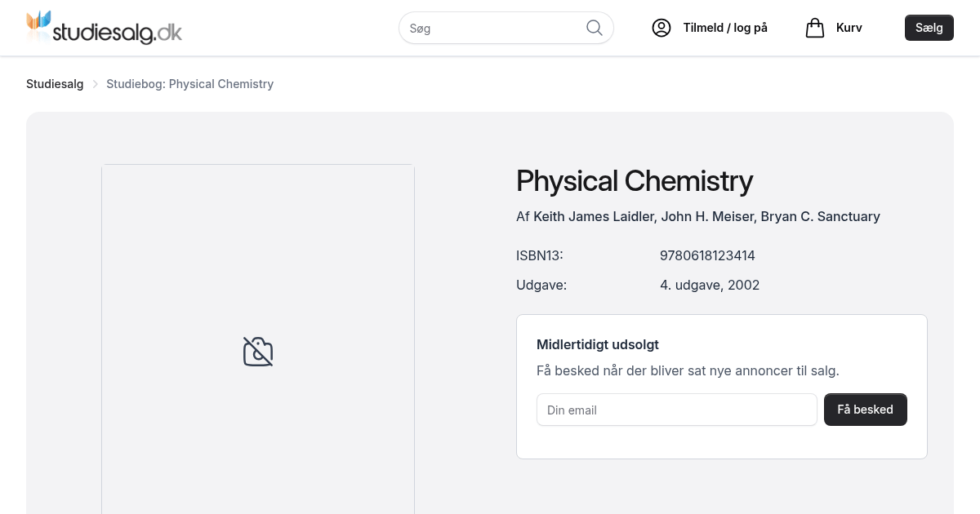This screenshot has width=980, height=514.
Task: Open author John H. Meiser's page
Action: click(707, 216)
